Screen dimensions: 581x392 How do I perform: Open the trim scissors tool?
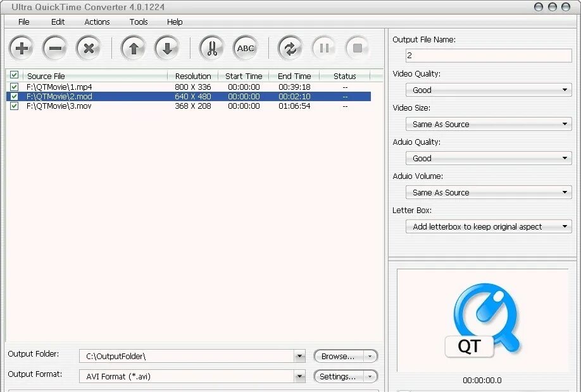coord(212,48)
